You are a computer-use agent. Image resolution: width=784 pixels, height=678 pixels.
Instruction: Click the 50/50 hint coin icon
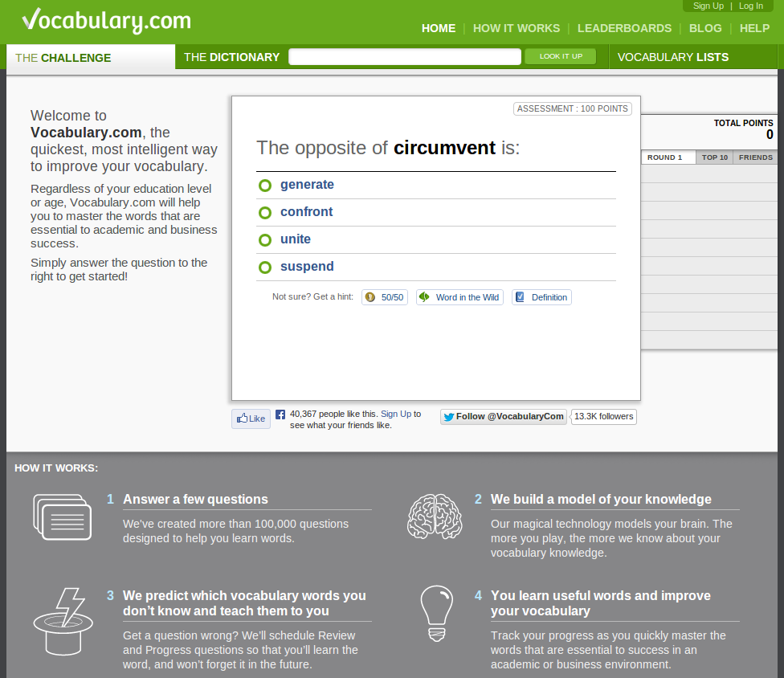[370, 297]
